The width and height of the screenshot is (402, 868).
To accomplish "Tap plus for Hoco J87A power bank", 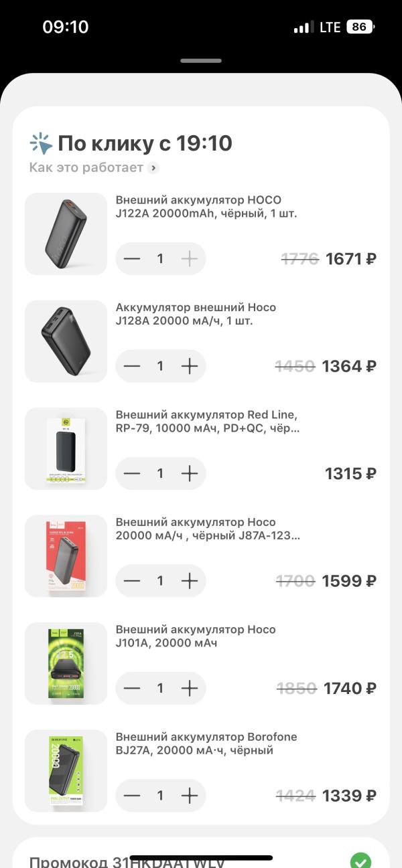I will pyautogui.click(x=190, y=581).
